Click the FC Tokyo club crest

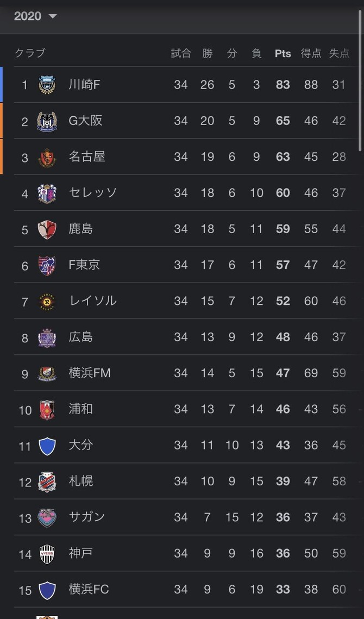point(47,265)
